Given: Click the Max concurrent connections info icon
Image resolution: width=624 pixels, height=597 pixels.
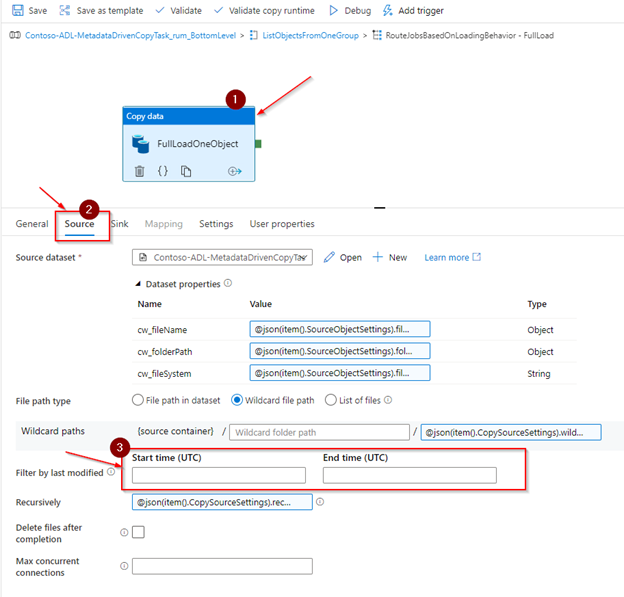Looking at the screenshot, I should [x=124, y=566].
